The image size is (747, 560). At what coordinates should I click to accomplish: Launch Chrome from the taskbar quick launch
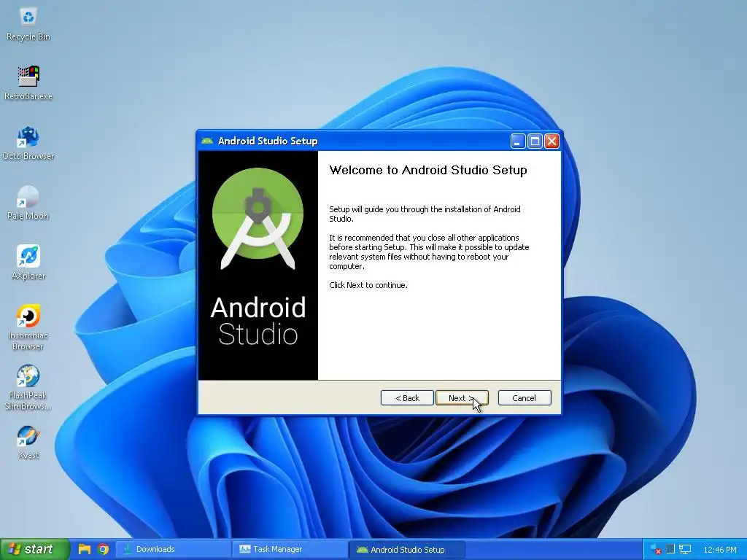(103, 549)
